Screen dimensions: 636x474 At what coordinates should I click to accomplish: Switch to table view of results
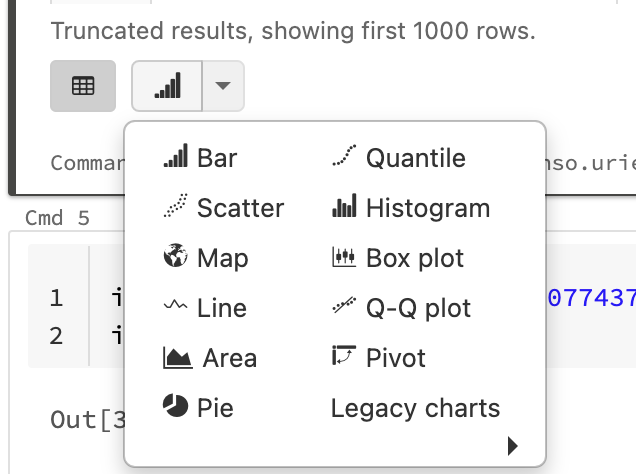point(83,87)
